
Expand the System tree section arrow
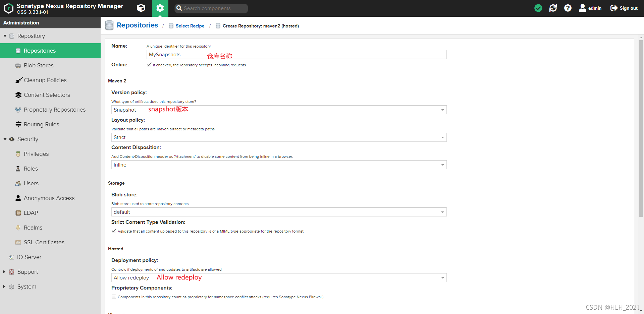(4, 287)
